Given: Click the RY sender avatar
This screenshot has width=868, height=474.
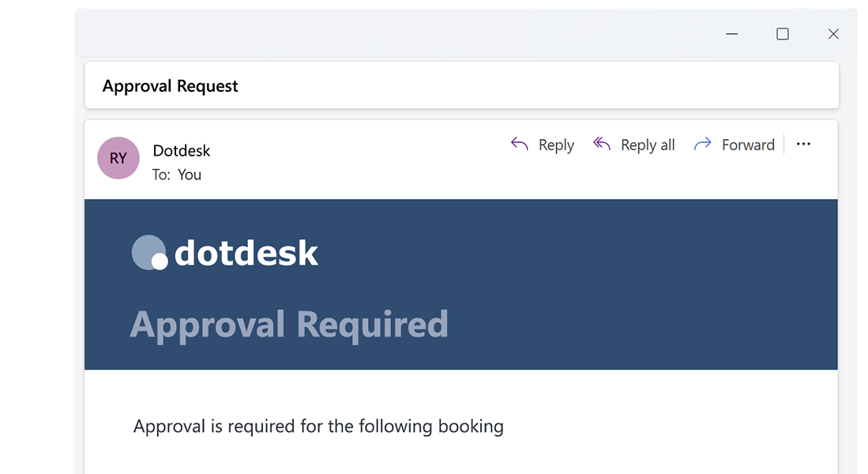Looking at the screenshot, I should pyautogui.click(x=118, y=158).
